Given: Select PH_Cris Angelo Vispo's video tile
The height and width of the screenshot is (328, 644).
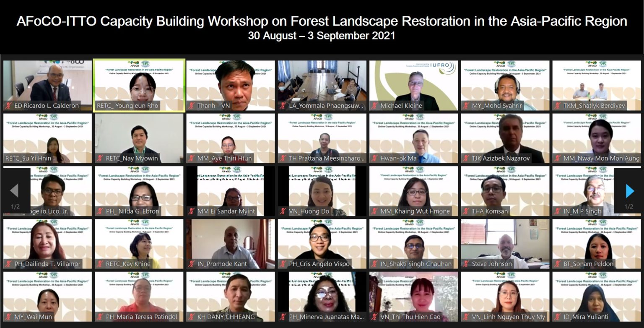Looking at the screenshot, I should 322,244.
